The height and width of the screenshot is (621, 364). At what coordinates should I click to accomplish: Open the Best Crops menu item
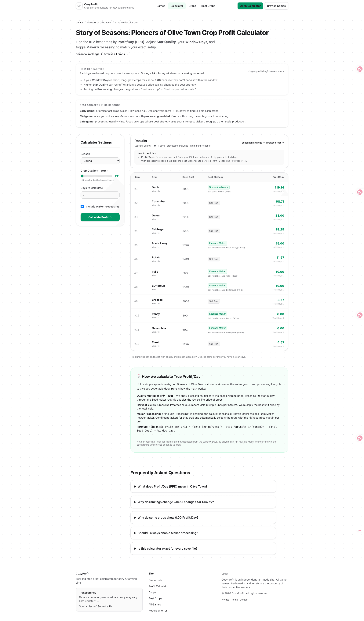pos(208,6)
